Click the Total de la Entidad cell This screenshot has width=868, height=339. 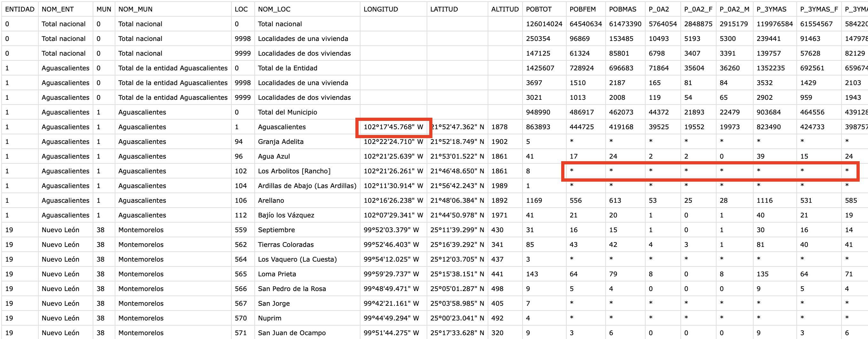click(287, 68)
